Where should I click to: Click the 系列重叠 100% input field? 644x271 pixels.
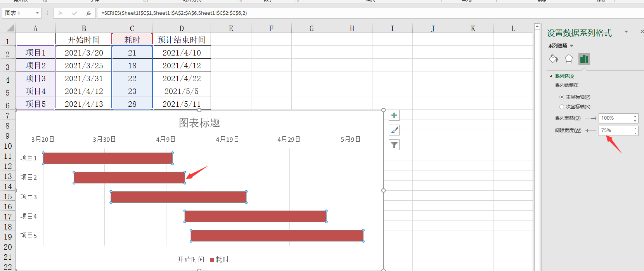coord(616,118)
